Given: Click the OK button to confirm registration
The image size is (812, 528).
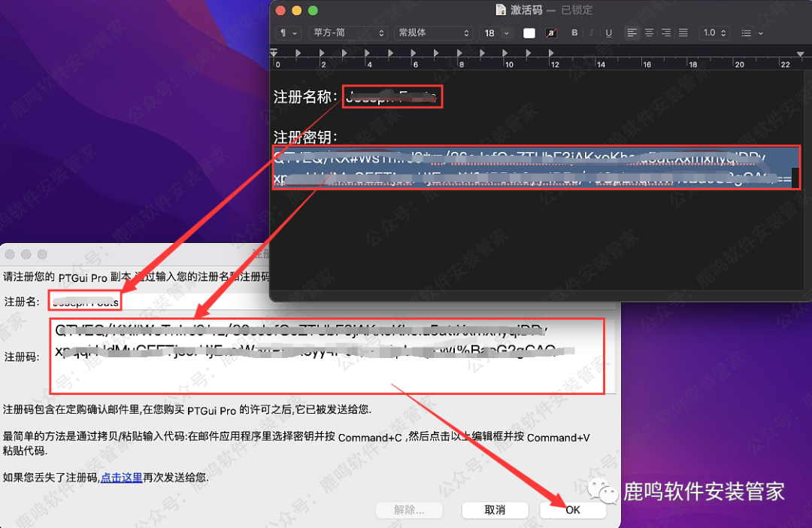Looking at the screenshot, I should pyautogui.click(x=572, y=510).
